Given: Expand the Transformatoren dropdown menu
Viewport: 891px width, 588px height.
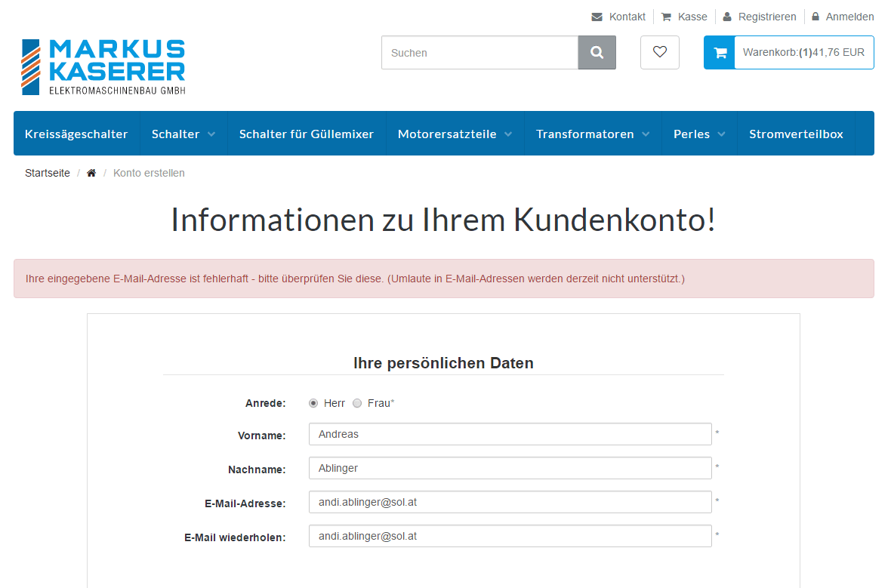Looking at the screenshot, I should coord(592,134).
